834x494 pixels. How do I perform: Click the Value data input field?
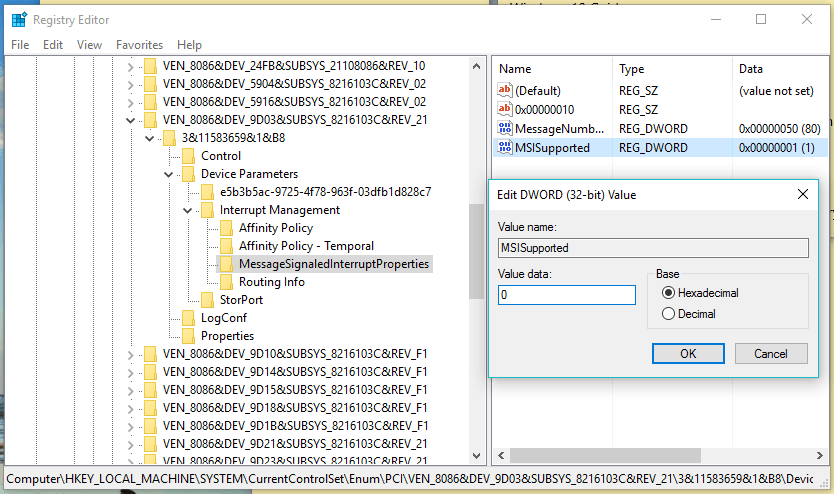click(x=566, y=295)
